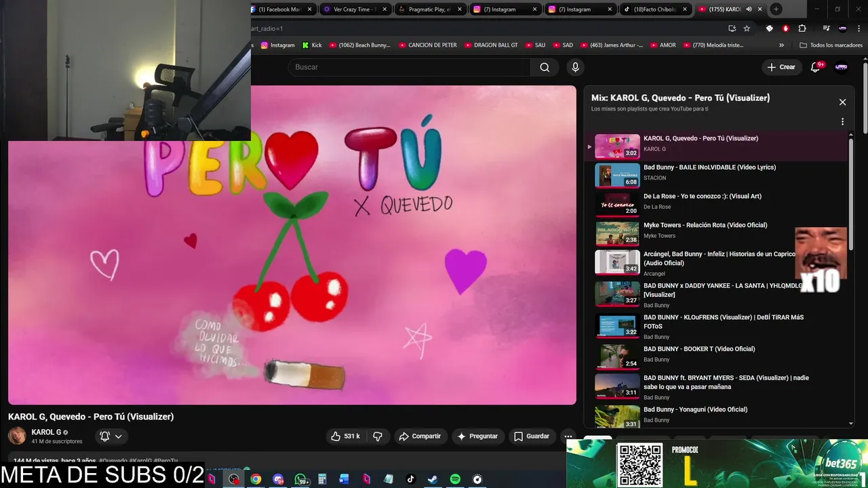Open a new browser tab
Viewport: 868px width, 488px height.
[x=776, y=9]
